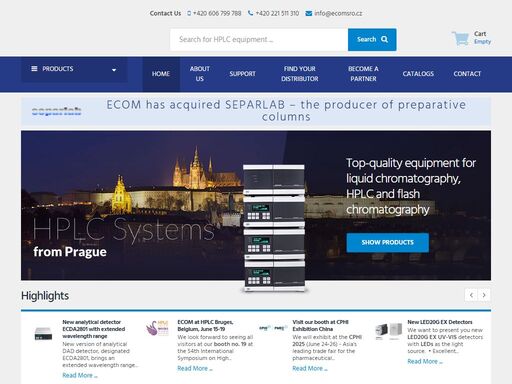Click the mobile phone icon in contact bar

[x=189, y=13]
